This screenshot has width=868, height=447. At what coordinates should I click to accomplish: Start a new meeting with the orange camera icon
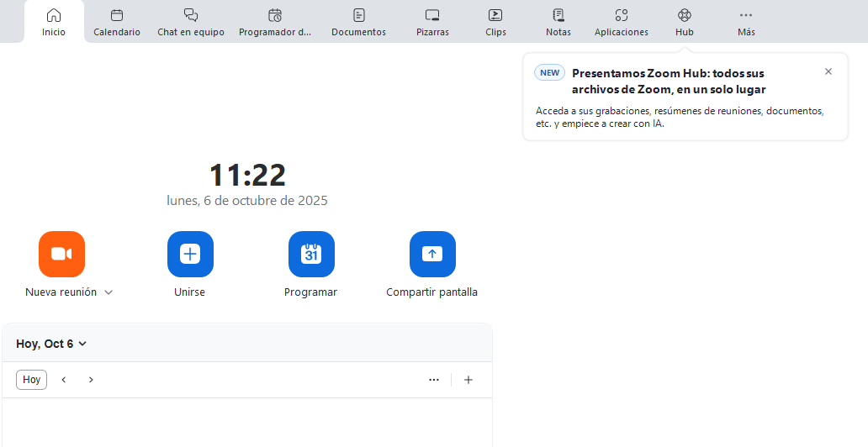pos(61,254)
